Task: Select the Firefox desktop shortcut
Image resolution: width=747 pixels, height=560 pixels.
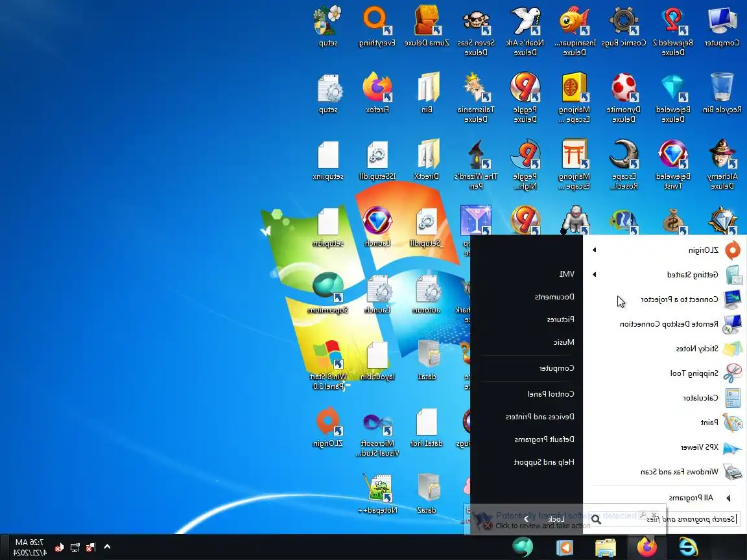Action: [x=377, y=93]
